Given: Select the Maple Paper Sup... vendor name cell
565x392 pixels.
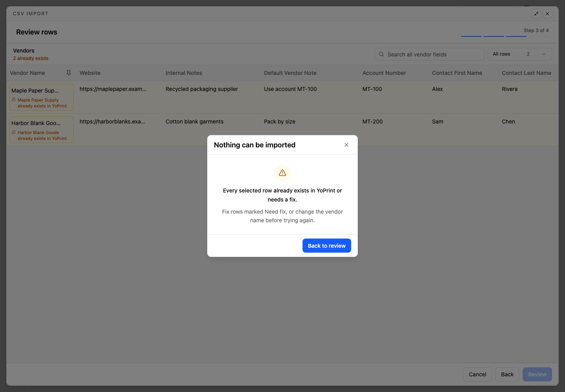Looking at the screenshot, I should tap(42, 97).
